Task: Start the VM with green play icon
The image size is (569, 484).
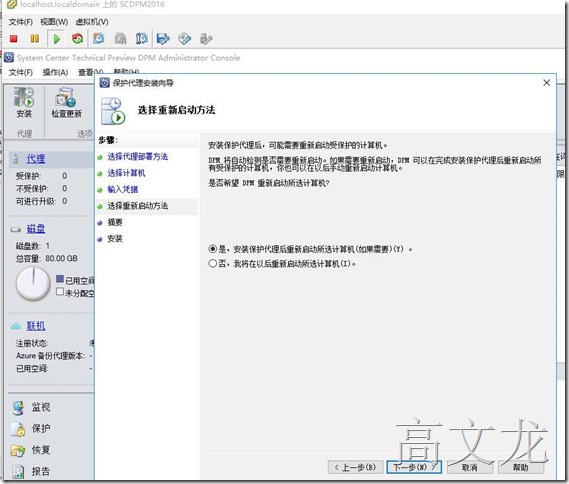Action: pyautogui.click(x=57, y=39)
